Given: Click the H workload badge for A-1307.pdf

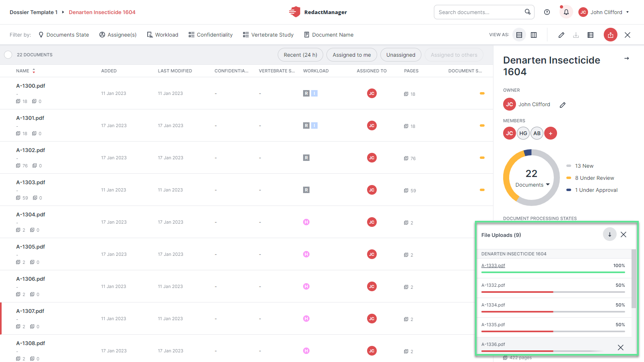Looking at the screenshot, I should point(306,319).
